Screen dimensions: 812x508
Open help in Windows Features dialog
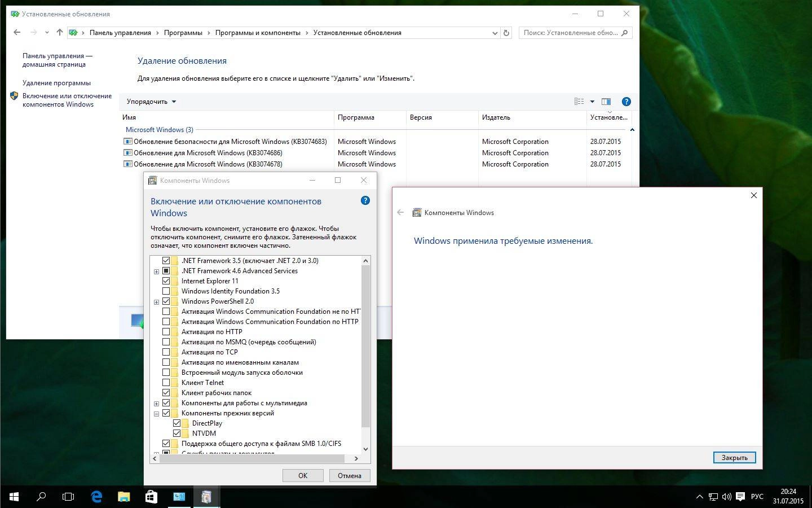(x=365, y=200)
